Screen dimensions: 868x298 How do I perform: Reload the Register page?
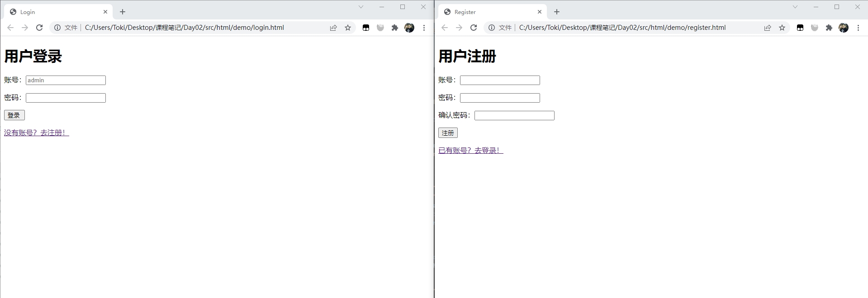pyautogui.click(x=474, y=28)
